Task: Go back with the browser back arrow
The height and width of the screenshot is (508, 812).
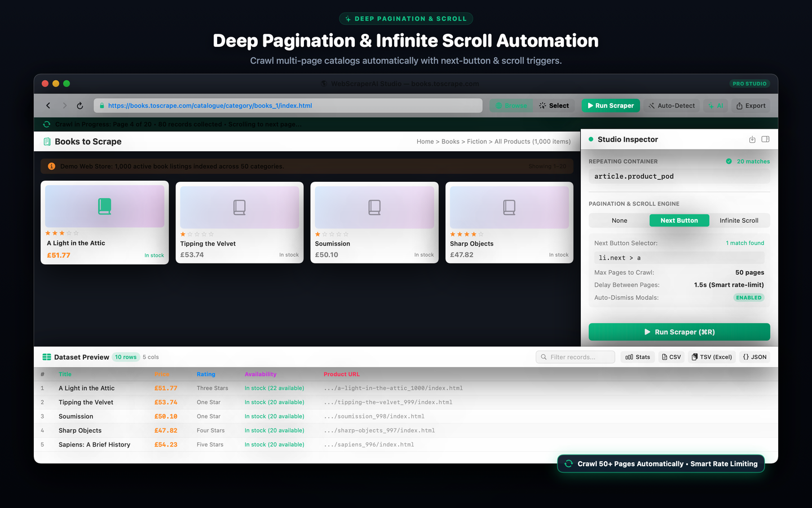Action: [x=48, y=106]
